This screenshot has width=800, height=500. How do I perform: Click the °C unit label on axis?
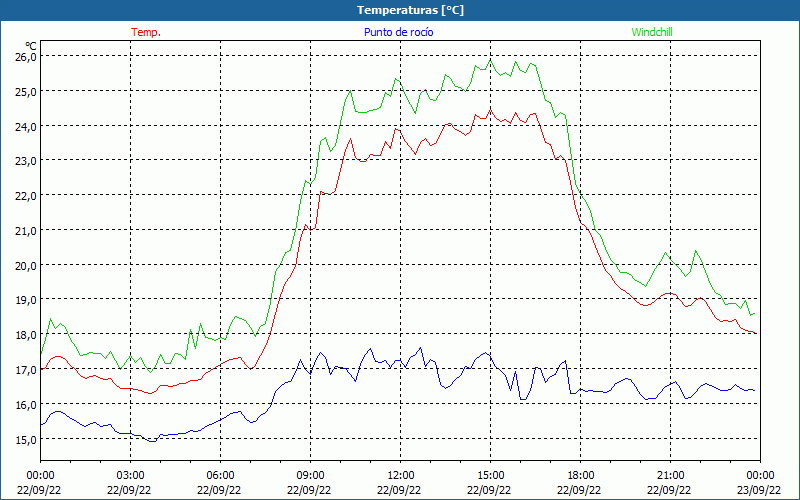click(31, 46)
